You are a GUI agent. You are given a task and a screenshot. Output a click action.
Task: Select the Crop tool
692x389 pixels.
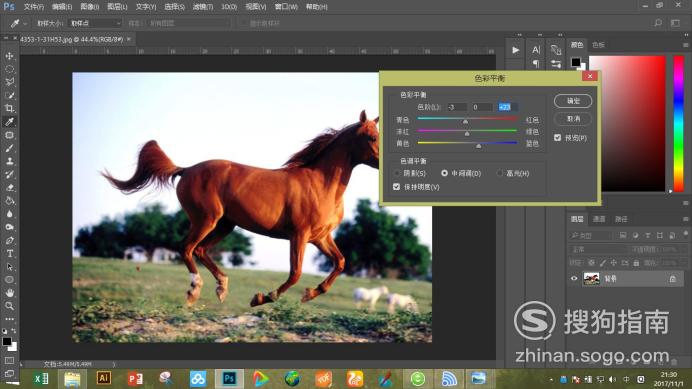[x=9, y=109]
